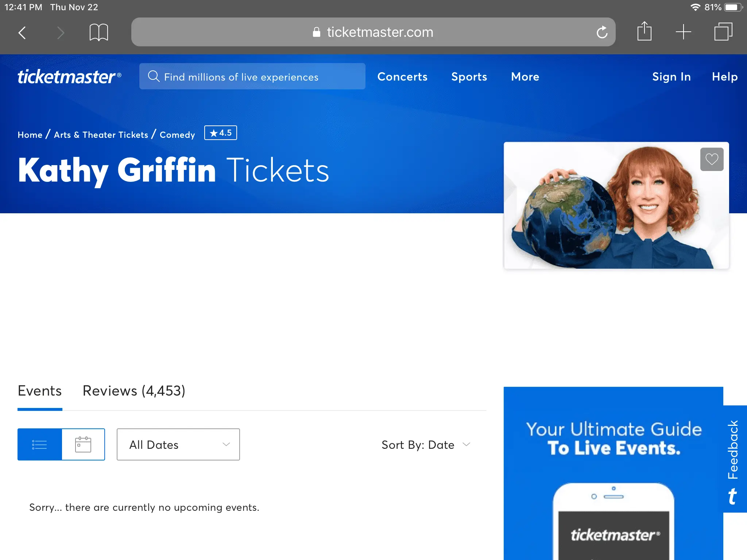747x560 pixels.
Task: Expand the All Dates dropdown
Action: (178, 444)
